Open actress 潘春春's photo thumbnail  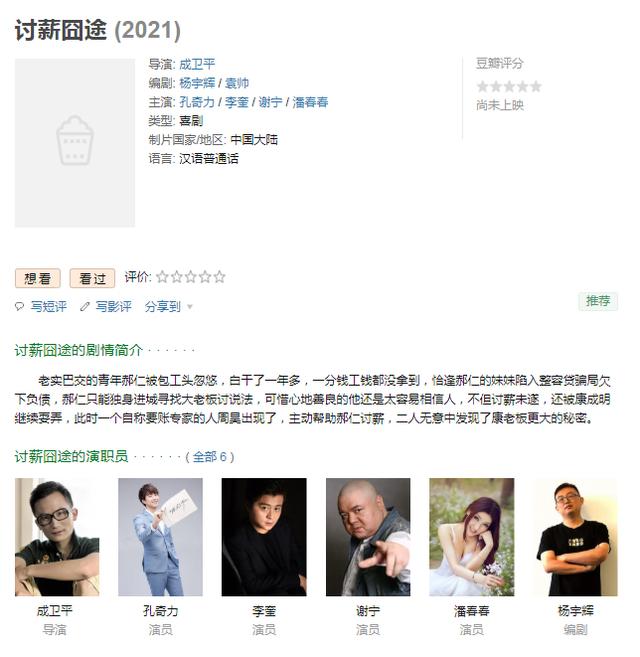(x=472, y=537)
